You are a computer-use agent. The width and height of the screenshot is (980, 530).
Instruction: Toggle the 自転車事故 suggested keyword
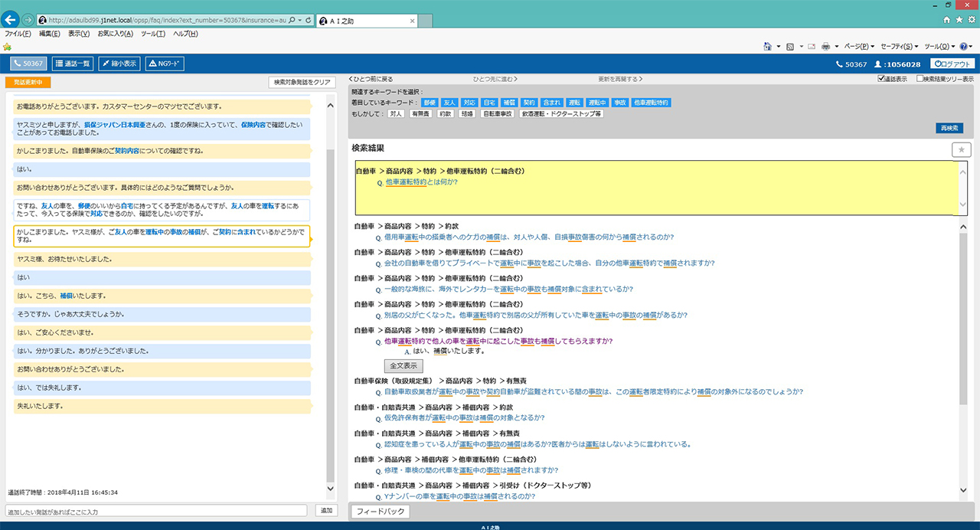click(498, 113)
